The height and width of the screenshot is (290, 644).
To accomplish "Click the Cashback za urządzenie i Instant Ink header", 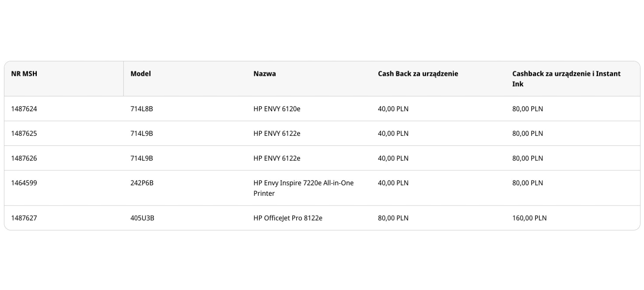I will click(x=566, y=78).
